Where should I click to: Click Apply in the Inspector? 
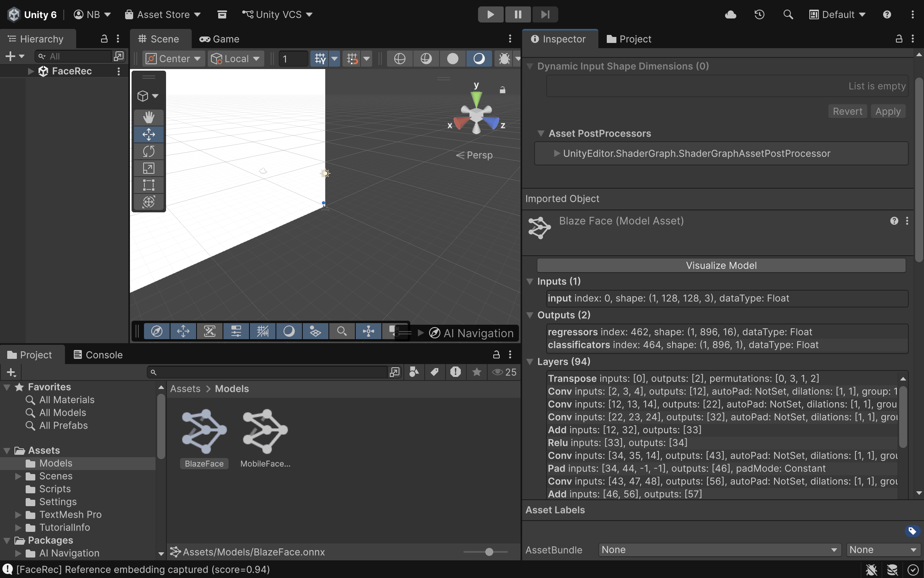click(x=888, y=111)
